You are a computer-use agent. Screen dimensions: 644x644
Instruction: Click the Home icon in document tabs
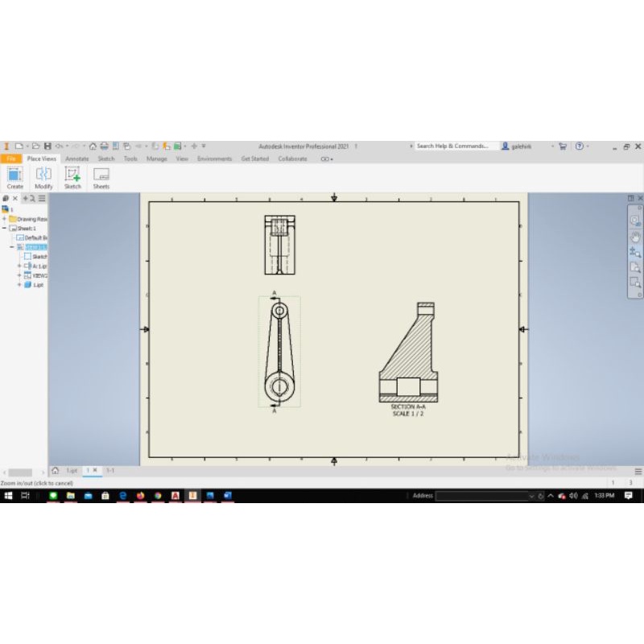click(55, 471)
